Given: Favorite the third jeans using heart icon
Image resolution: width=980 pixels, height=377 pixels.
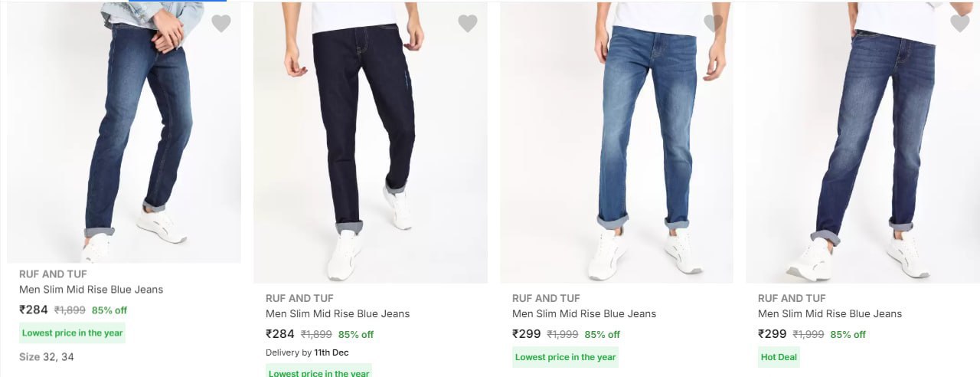Looking at the screenshot, I should (x=714, y=24).
